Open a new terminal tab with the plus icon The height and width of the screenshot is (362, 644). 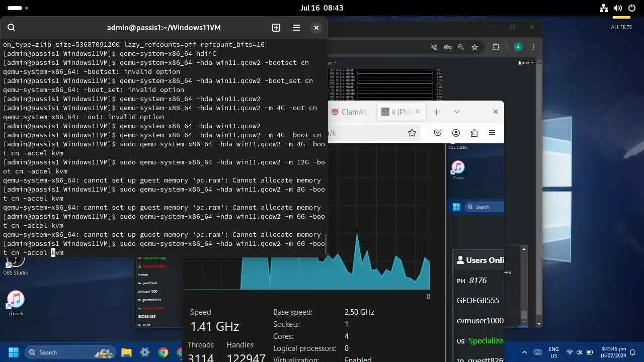pyautogui.click(x=276, y=28)
